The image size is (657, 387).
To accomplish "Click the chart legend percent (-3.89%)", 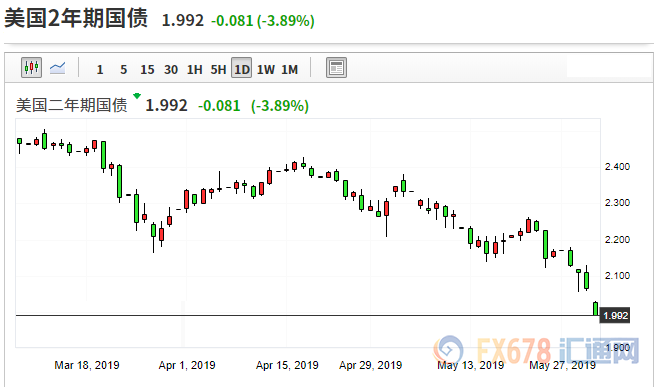I will pyautogui.click(x=280, y=106).
